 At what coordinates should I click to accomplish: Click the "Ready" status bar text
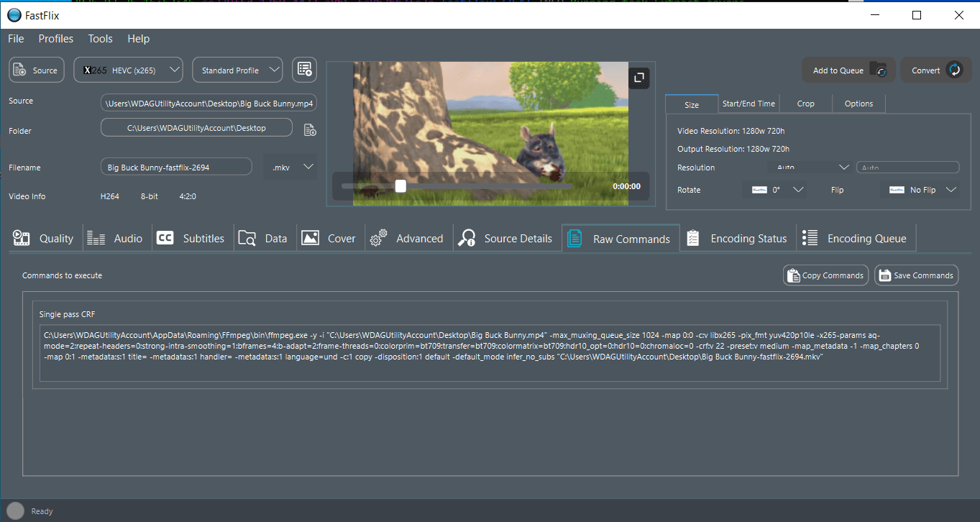42,511
